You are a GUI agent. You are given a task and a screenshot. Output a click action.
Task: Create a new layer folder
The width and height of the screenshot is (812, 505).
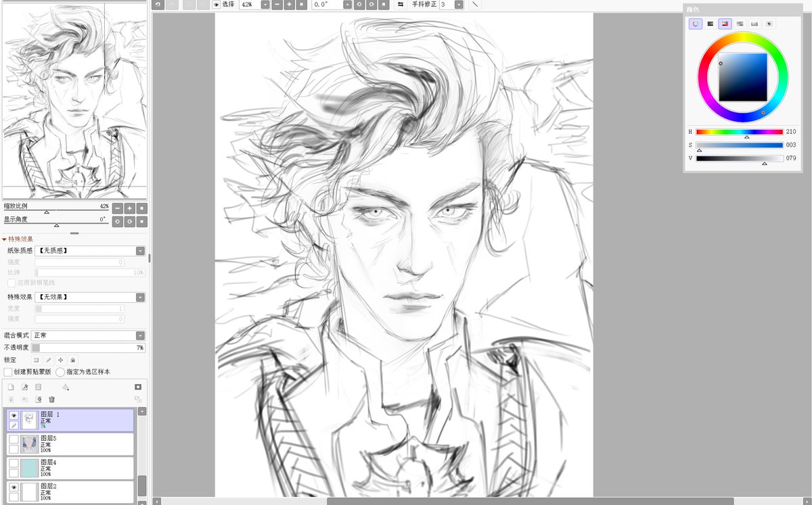[x=39, y=387]
